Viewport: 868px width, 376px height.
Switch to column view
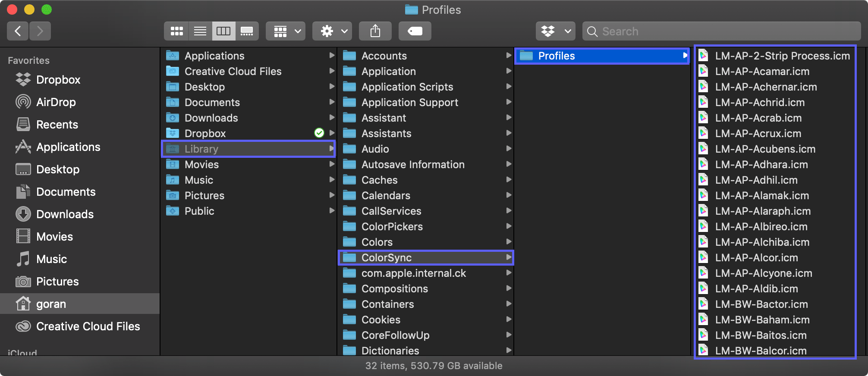(x=223, y=31)
